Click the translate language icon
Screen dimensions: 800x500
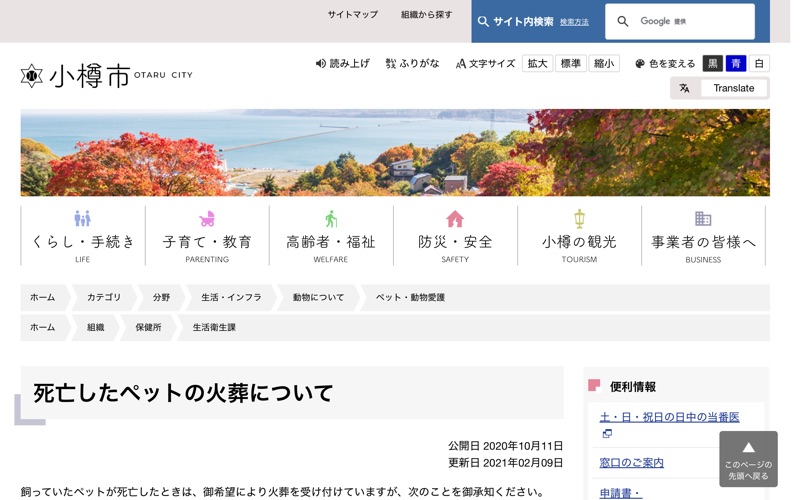[684, 88]
